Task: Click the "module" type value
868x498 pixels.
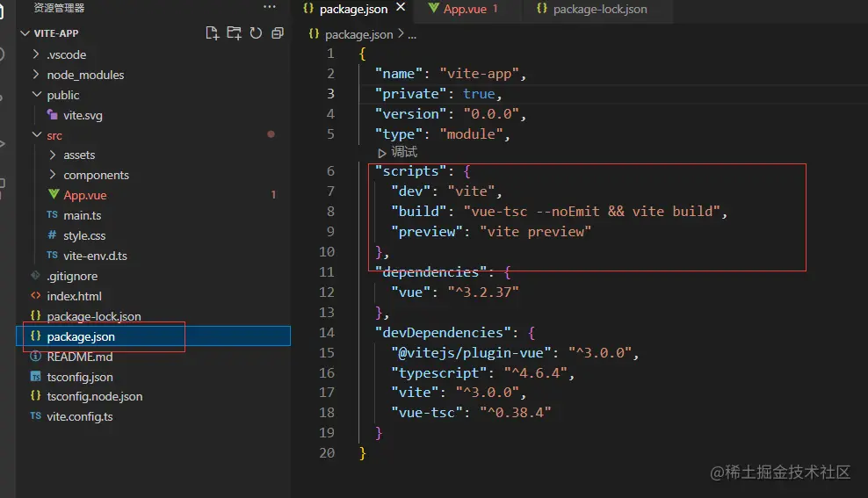Action: (471, 134)
